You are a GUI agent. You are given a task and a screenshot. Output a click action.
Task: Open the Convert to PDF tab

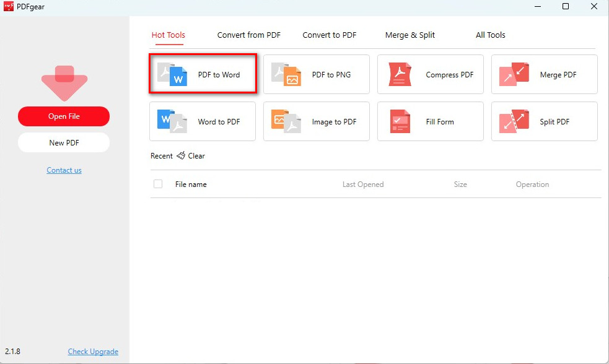coord(330,35)
